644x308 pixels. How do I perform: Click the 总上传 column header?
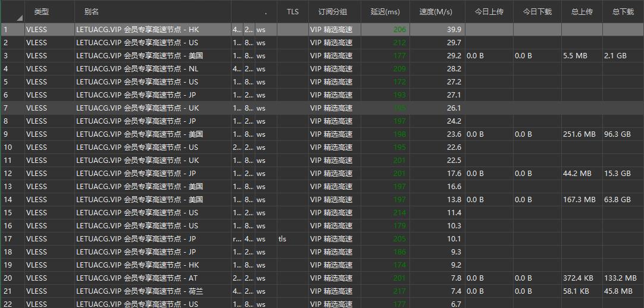coord(582,11)
